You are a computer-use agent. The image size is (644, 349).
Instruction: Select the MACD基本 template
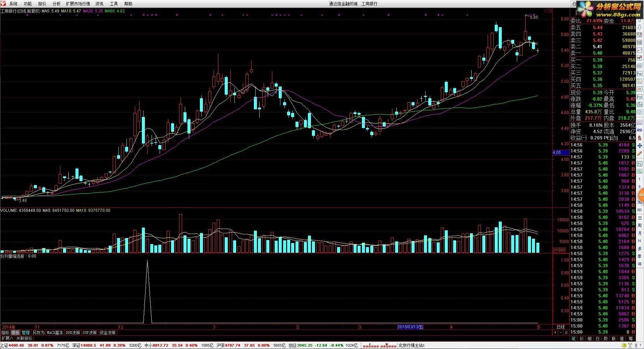55,333
